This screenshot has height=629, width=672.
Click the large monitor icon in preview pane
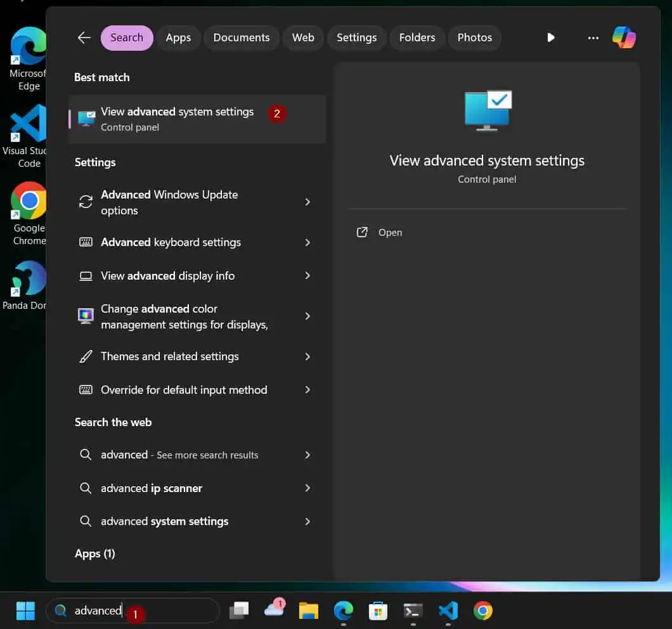[x=488, y=110]
